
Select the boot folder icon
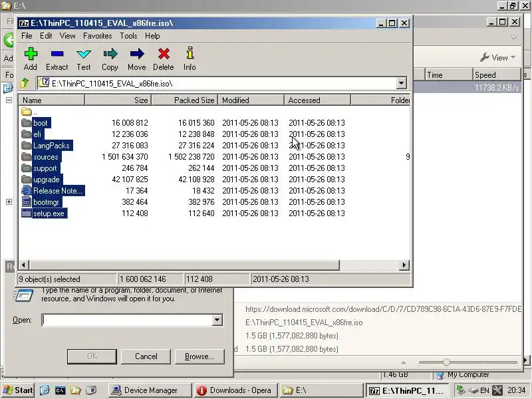click(27, 122)
